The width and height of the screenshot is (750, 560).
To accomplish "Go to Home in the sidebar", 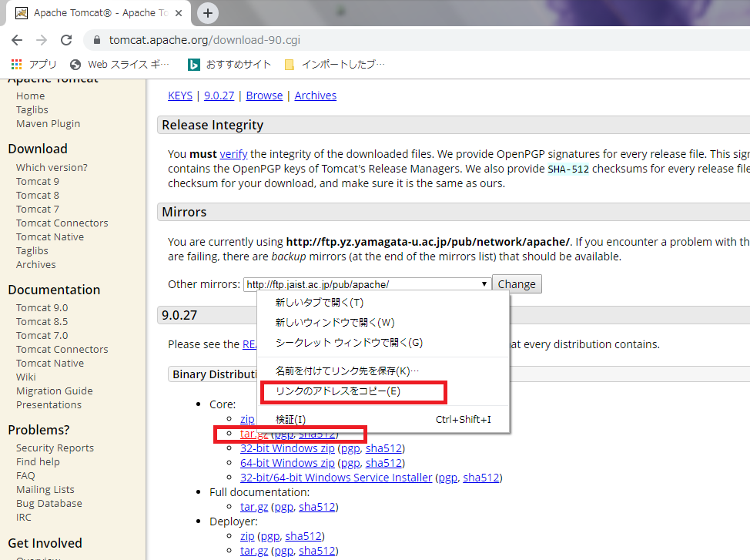I will pos(31,96).
